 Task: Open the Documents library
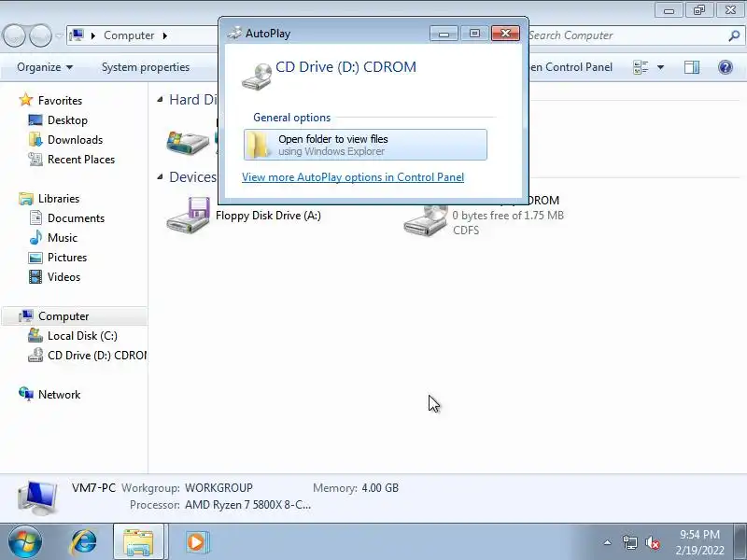coord(76,218)
